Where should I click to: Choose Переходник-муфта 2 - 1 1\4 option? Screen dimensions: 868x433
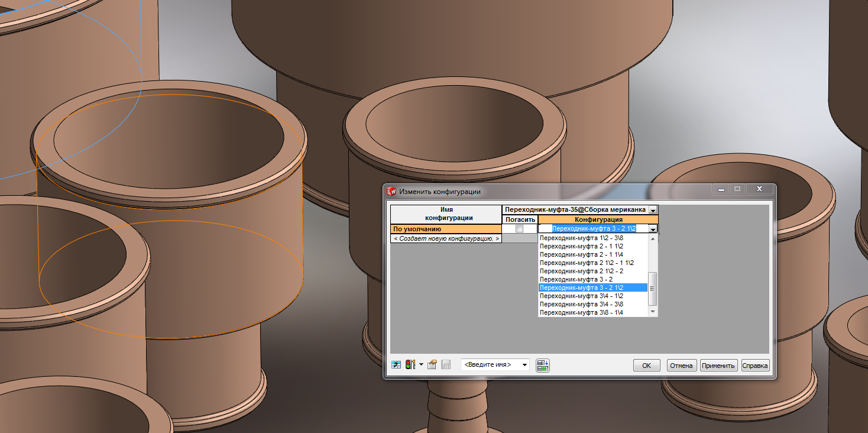point(593,254)
